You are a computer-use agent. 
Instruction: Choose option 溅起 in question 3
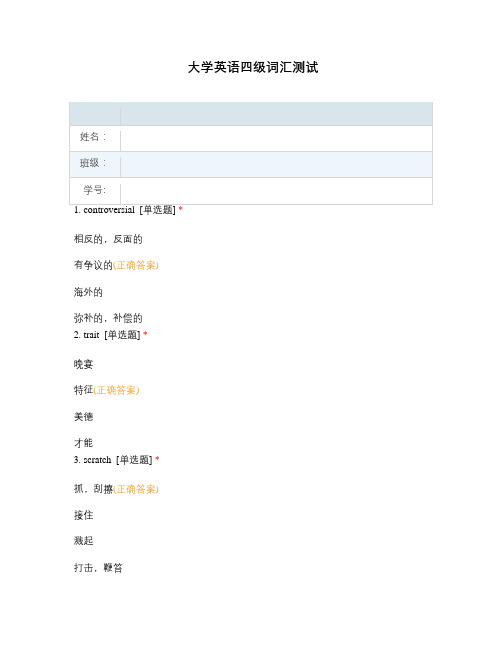[x=84, y=541]
